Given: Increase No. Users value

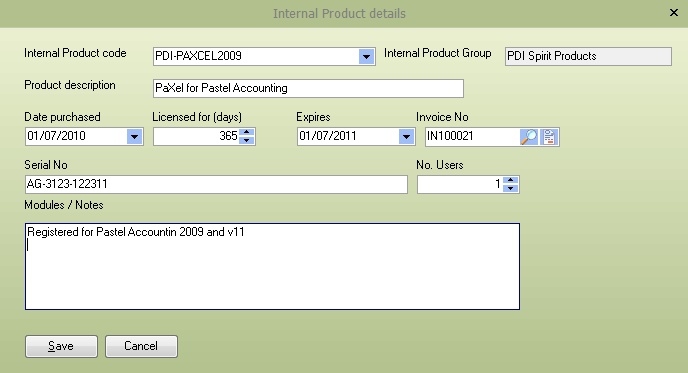Looking at the screenshot, I should [510, 180].
